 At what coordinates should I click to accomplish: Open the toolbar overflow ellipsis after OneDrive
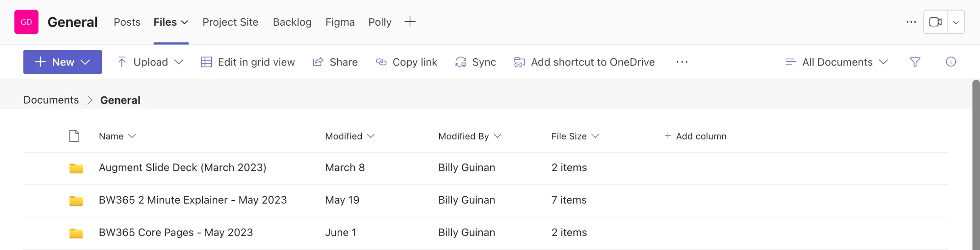682,62
